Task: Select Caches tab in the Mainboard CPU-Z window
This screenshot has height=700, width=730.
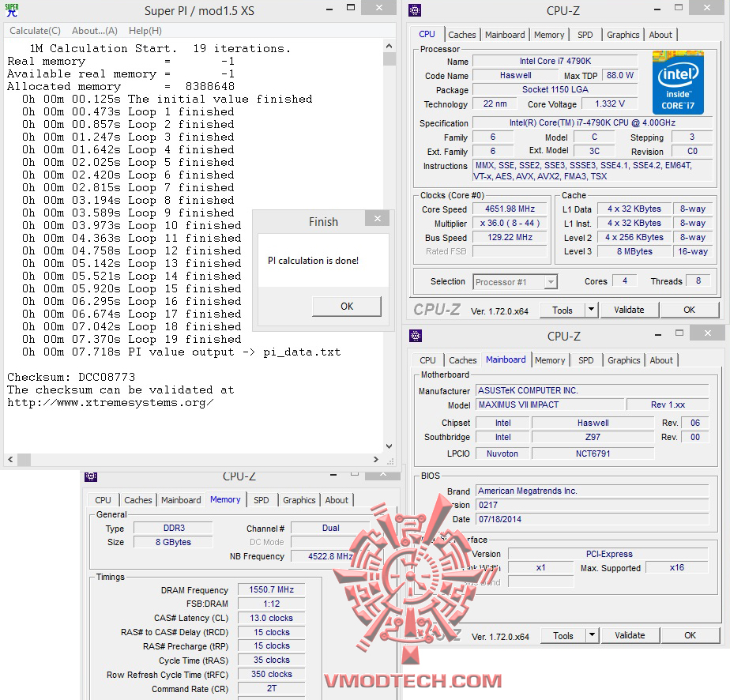Action: (x=462, y=360)
